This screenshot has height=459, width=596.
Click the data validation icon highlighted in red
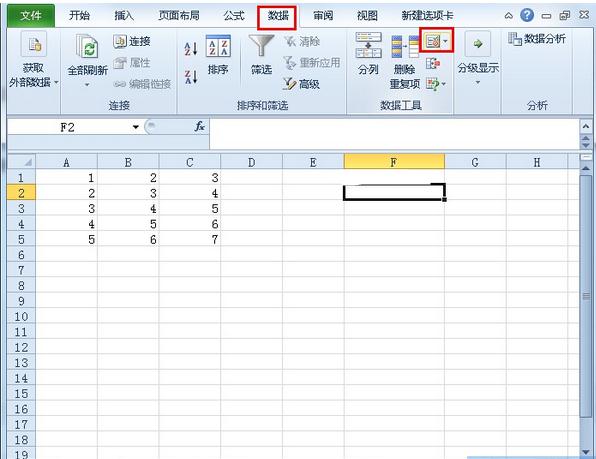pos(436,40)
